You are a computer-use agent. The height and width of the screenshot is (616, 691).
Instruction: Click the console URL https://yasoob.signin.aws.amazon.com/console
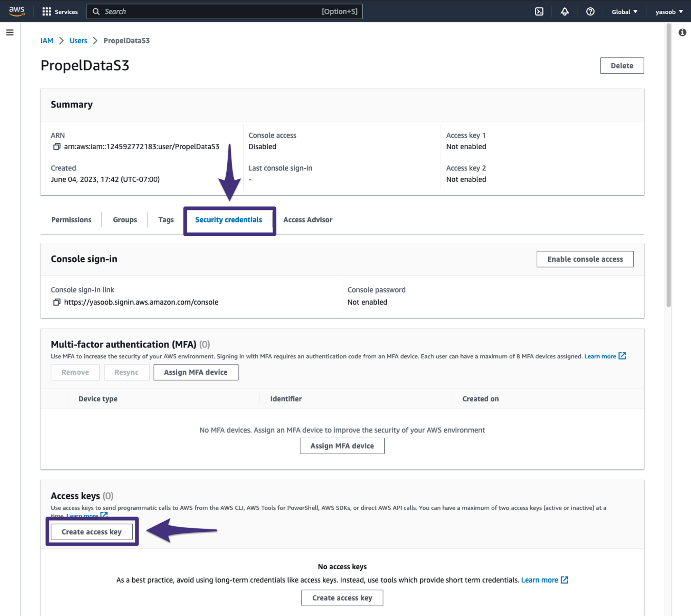click(x=141, y=302)
